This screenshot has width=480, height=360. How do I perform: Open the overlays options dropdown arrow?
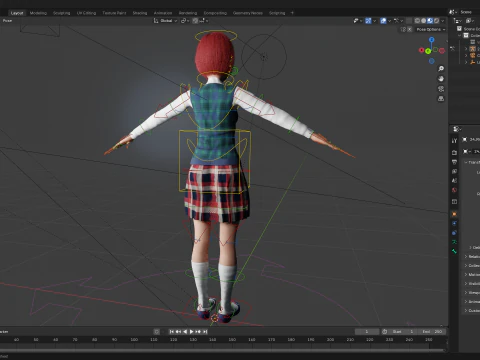(389, 21)
